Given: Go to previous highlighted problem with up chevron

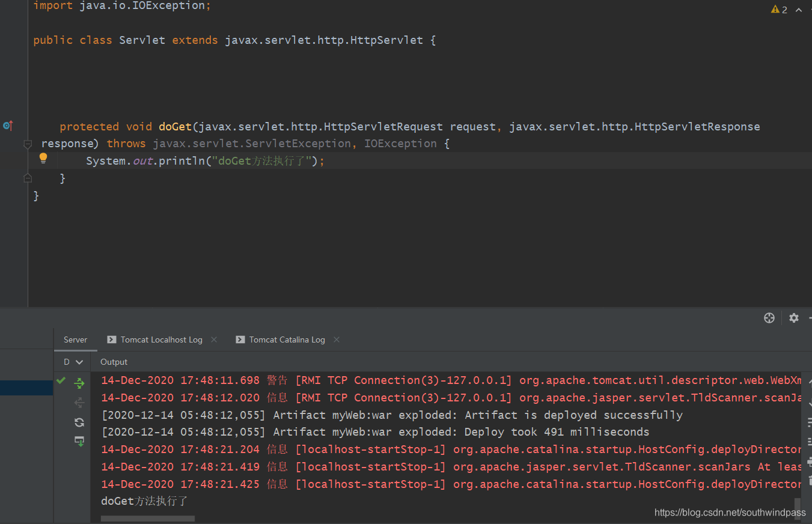Looking at the screenshot, I should point(799,10).
